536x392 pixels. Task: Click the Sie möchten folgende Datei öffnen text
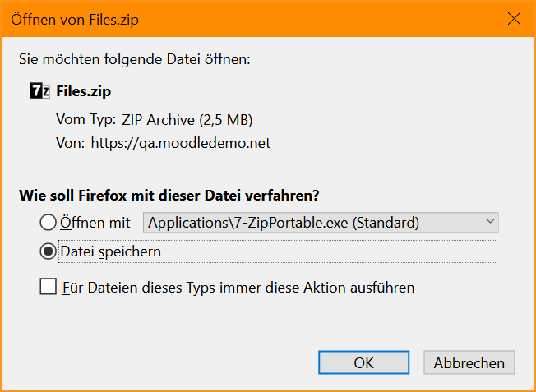click(135, 59)
